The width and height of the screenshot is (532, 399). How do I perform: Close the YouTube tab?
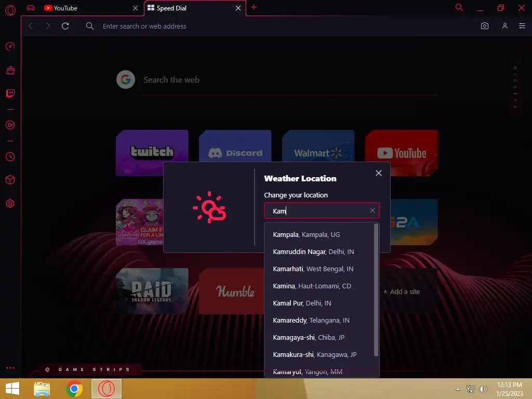pos(136,8)
